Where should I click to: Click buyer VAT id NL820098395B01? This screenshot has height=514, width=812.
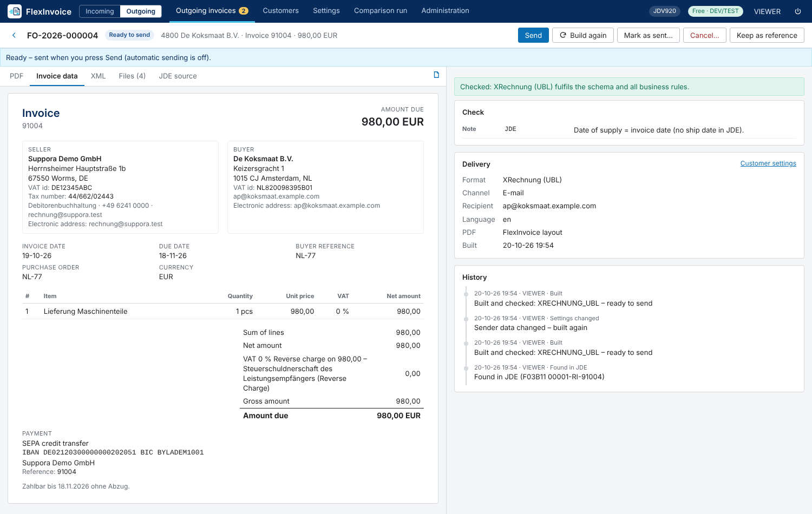284,188
